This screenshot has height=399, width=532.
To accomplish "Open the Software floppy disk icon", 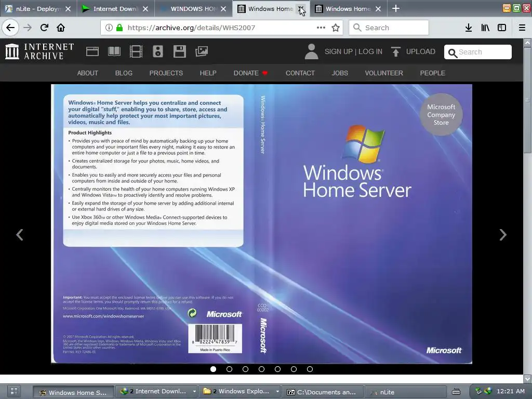I will click(179, 51).
